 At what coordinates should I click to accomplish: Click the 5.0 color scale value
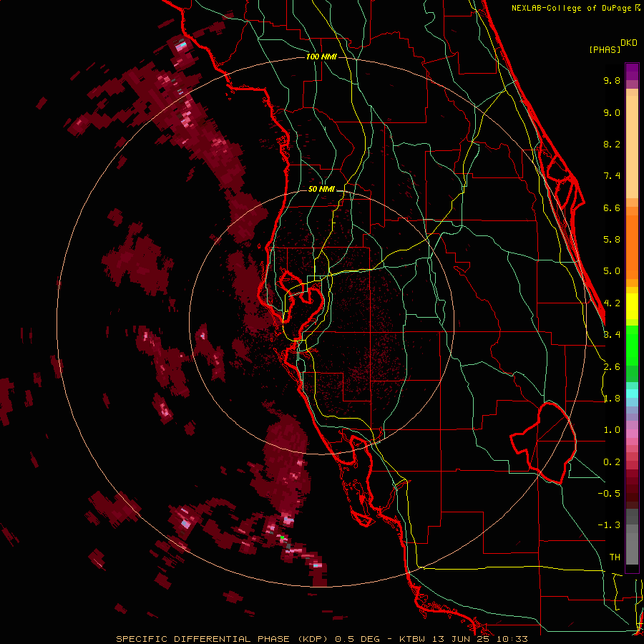coord(612,271)
